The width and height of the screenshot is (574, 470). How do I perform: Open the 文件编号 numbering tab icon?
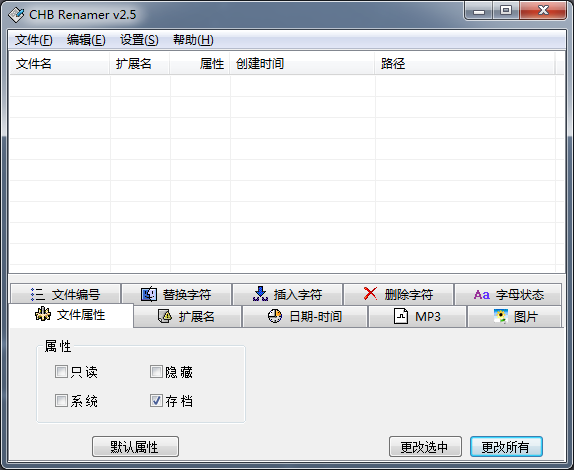[x=38, y=294]
